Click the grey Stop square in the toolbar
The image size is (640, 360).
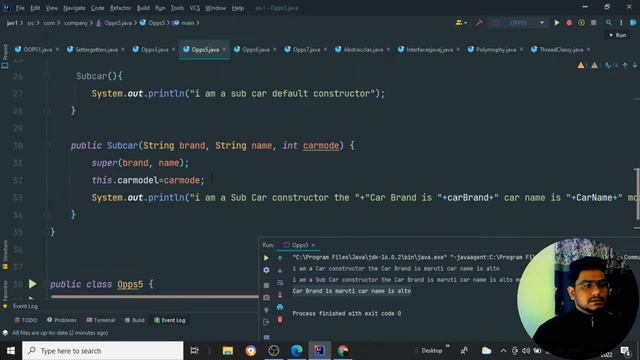(x=593, y=23)
